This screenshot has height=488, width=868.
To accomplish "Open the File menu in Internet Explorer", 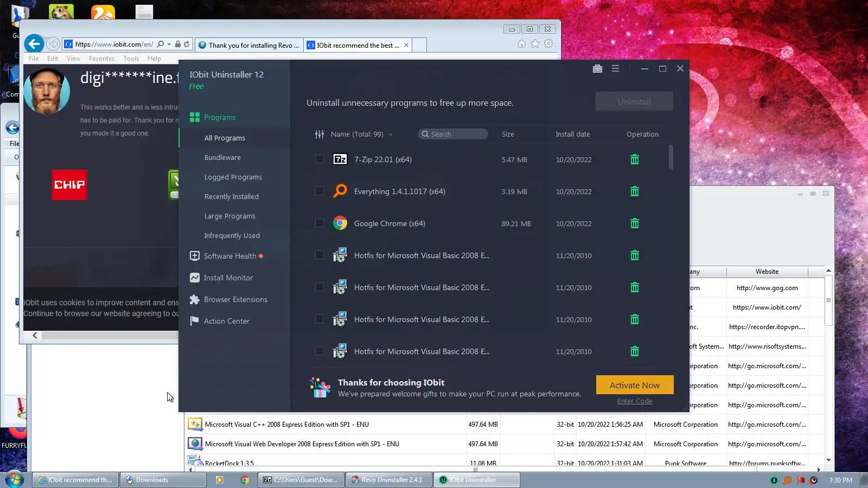I will pos(34,59).
